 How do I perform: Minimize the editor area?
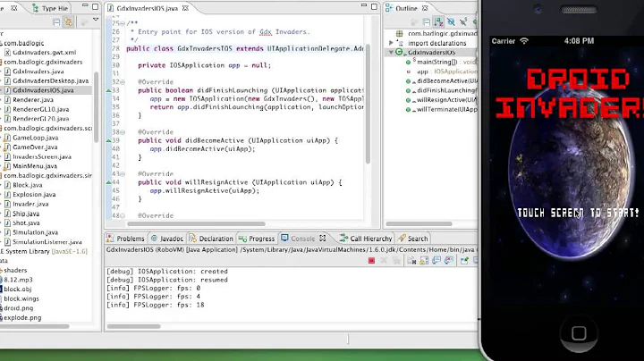click(364, 5)
